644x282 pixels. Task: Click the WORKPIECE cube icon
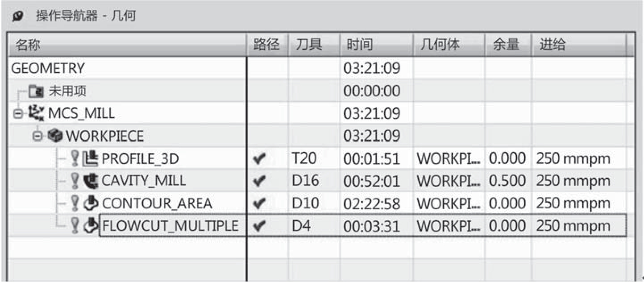click(x=58, y=136)
